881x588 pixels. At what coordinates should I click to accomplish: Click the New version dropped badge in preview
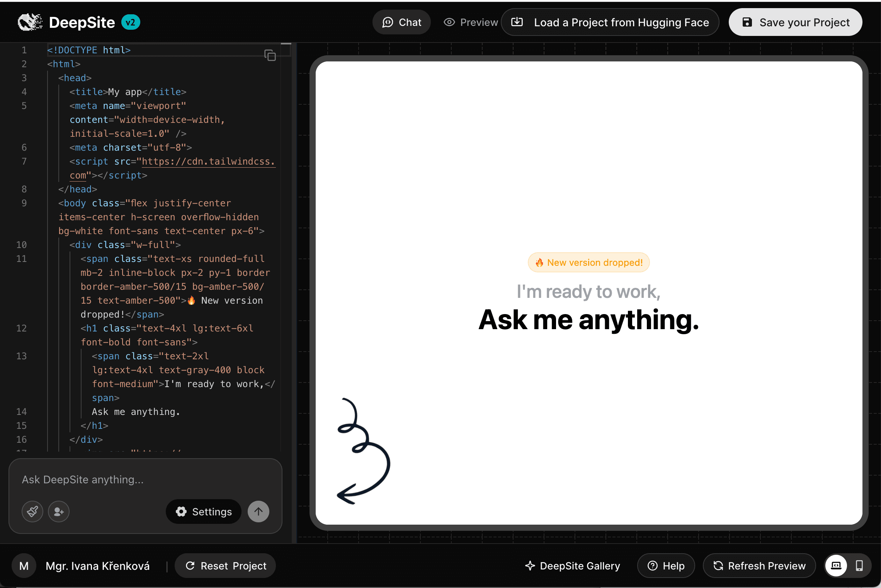pos(588,263)
